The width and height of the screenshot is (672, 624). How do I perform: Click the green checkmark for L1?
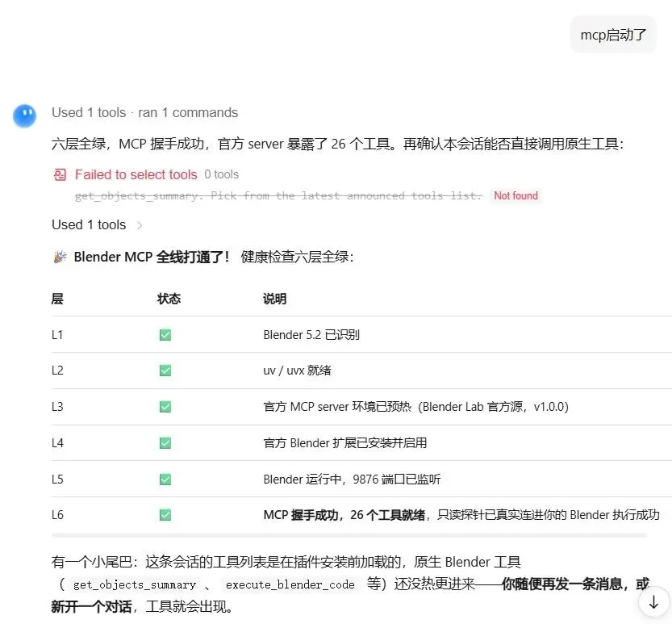165,335
